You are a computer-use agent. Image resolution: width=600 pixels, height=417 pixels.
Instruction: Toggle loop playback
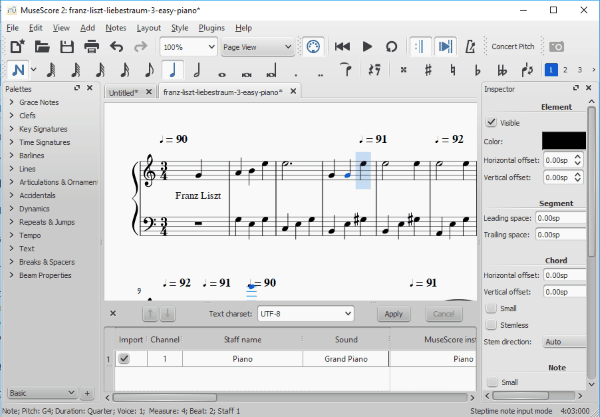click(391, 47)
